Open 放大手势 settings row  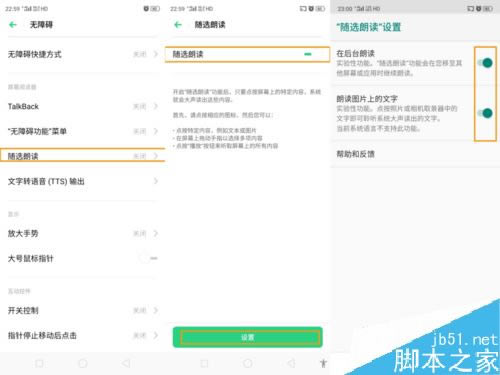(82, 233)
